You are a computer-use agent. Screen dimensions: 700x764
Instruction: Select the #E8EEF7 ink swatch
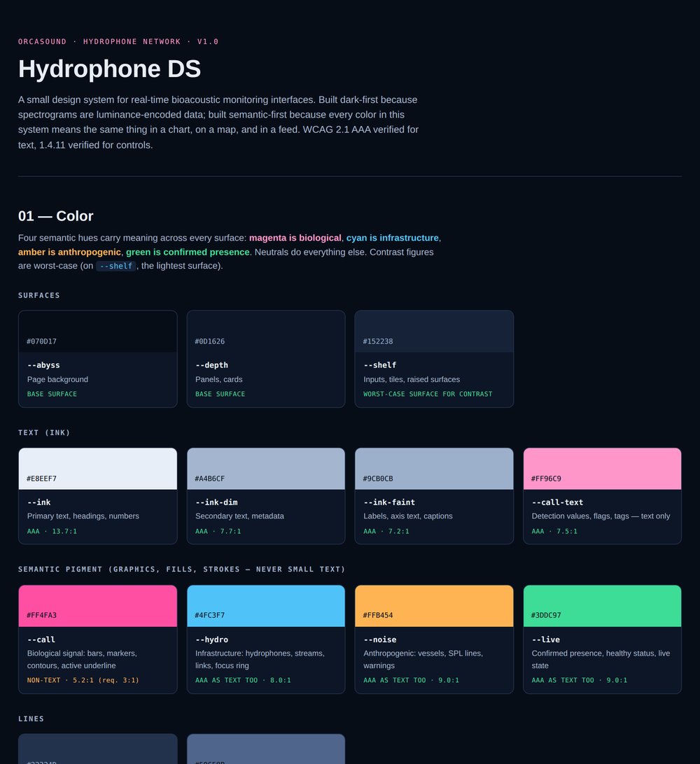(x=98, y=469)
